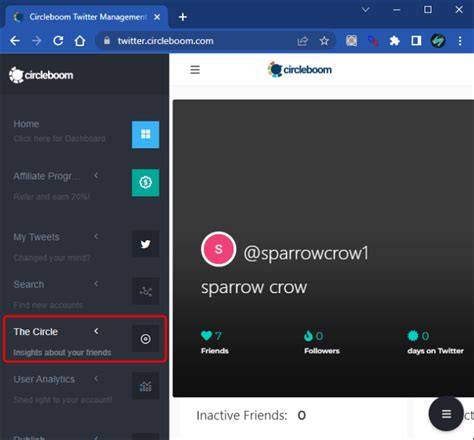Toggle sidebar with the hamburger menu icon
Screen dimensions: 474x440
[x=195, y=70]
